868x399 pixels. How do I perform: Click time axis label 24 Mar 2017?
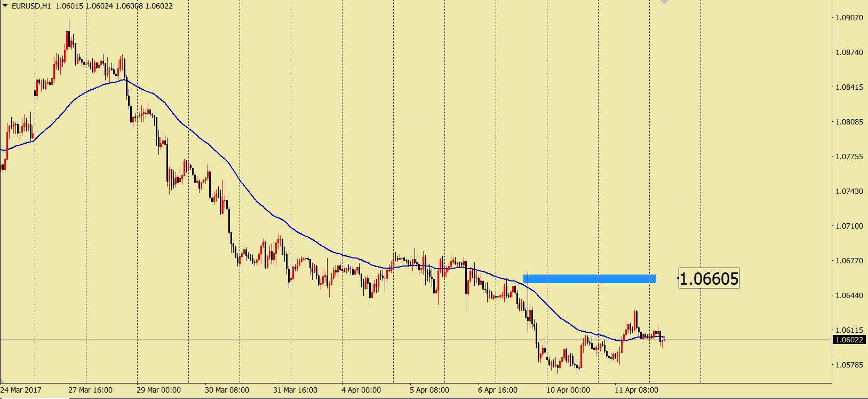pyautogui.click(x=21, y=390)
